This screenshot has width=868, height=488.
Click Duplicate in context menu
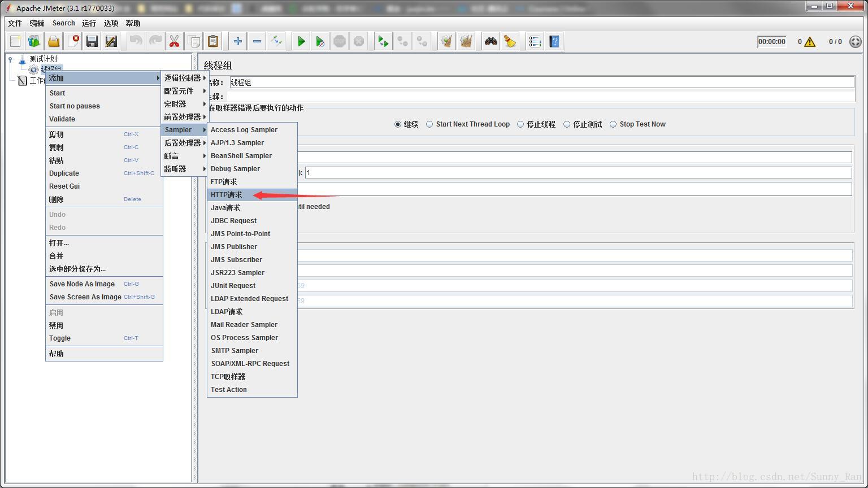104,173
